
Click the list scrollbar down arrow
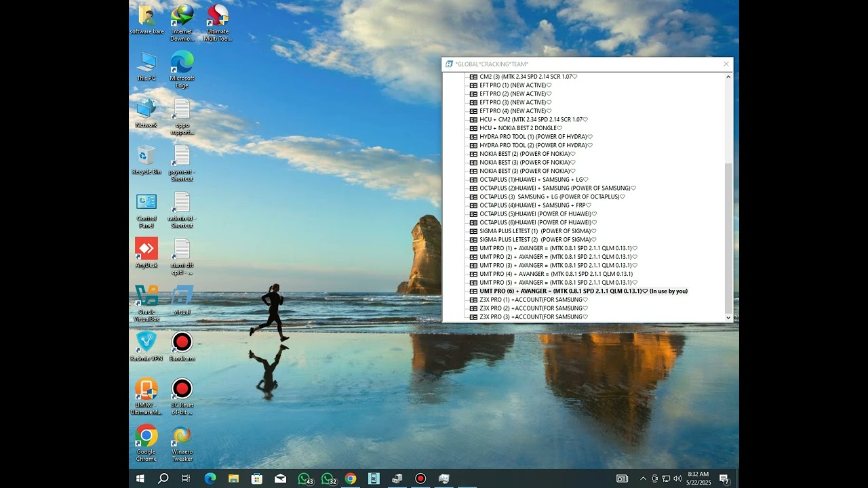pyautogui.click(x=729, y=317)
